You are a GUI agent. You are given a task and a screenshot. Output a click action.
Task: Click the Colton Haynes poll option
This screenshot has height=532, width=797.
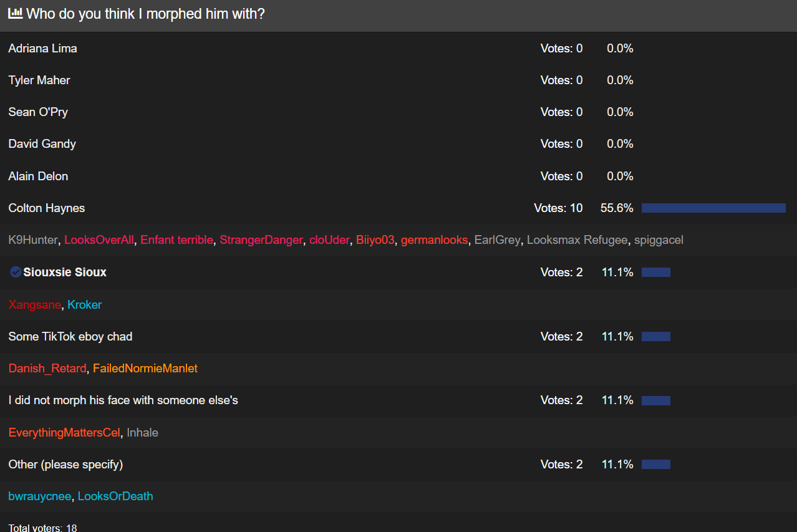[x=47, y=208]
